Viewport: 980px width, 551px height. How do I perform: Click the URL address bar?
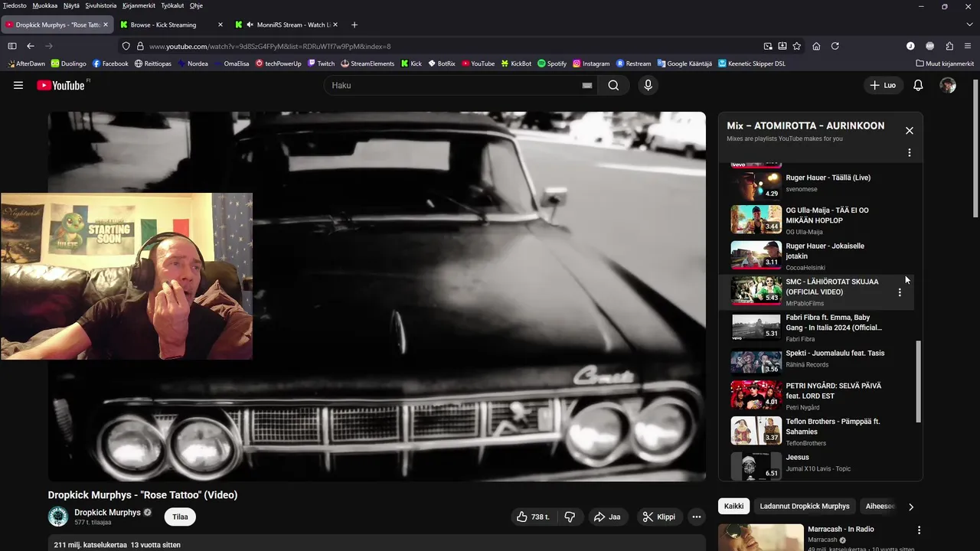tap(452, 46)
